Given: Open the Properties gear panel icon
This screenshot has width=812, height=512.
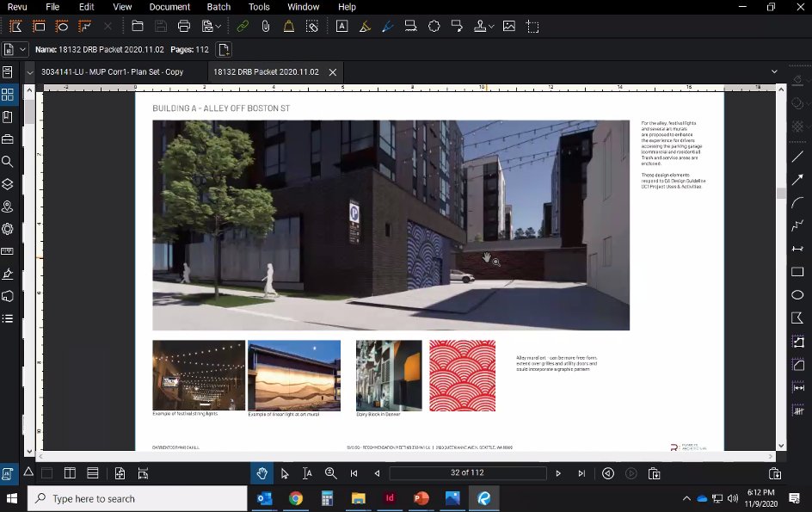Looking at the screenshot, I should 8,229.
